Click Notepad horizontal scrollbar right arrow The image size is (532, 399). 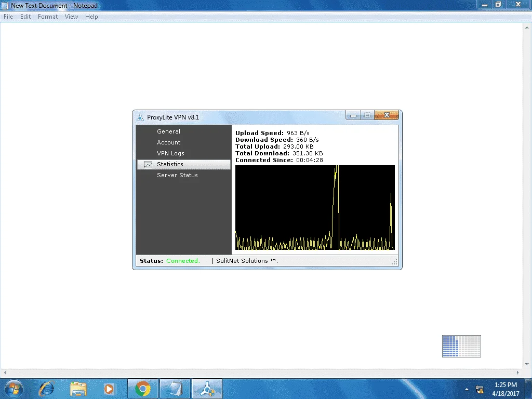click(x=518, y=373)
